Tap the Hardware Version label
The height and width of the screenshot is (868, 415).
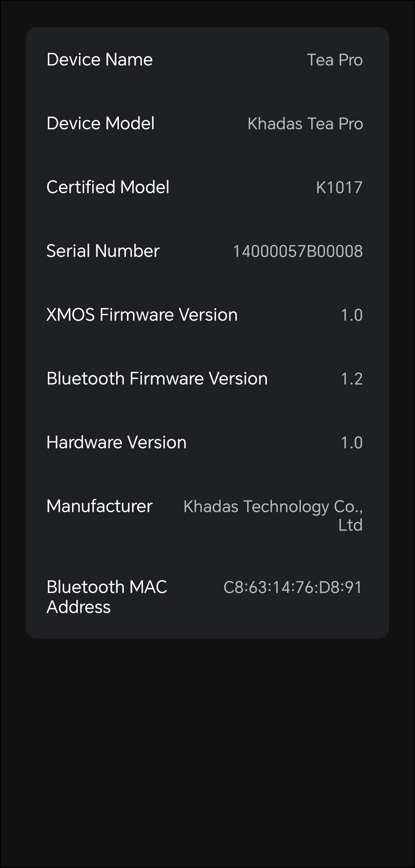pyautogui.click(x=116, y=443)
